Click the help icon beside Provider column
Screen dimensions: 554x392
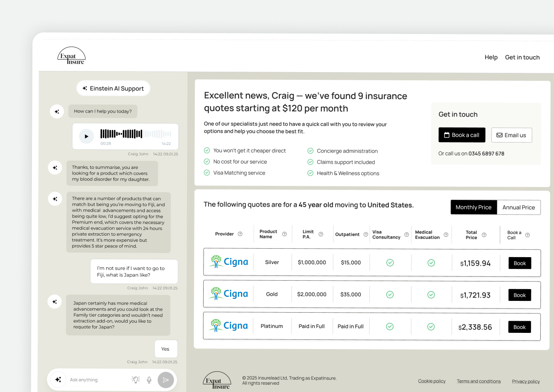[240, 234]
